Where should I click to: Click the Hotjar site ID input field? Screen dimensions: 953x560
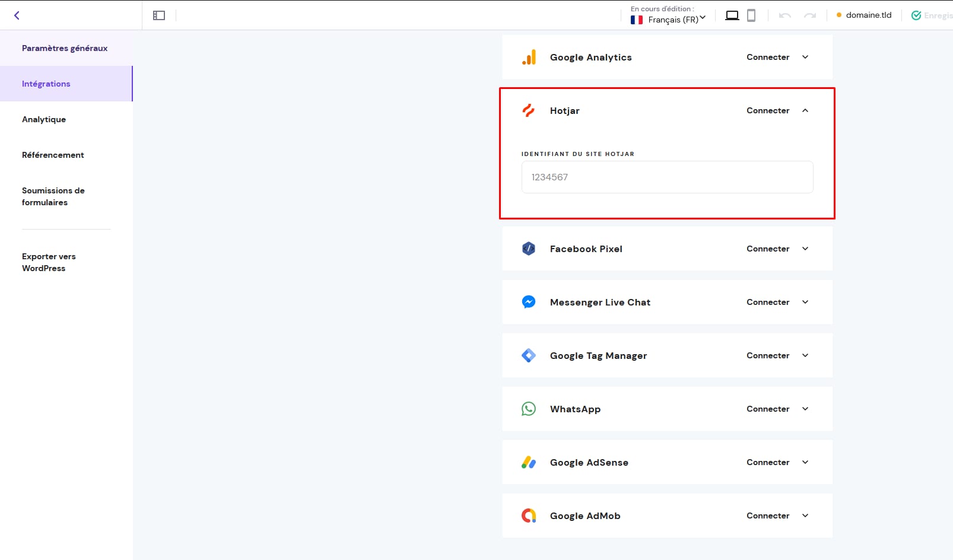point(667,177)
